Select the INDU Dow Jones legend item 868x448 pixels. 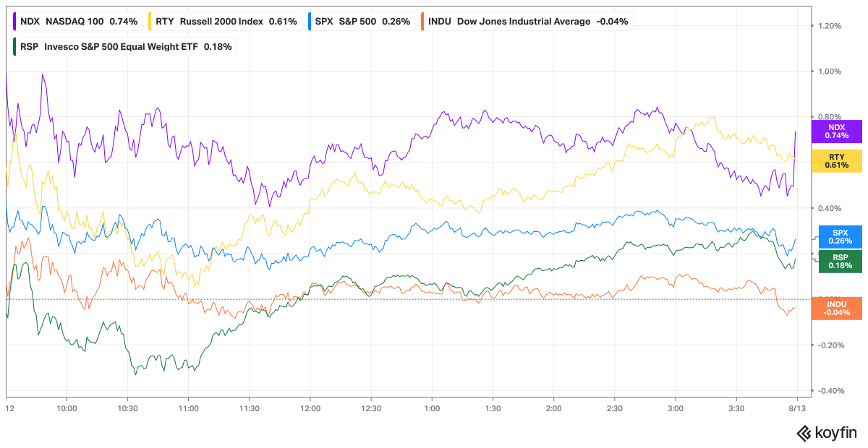527,21
